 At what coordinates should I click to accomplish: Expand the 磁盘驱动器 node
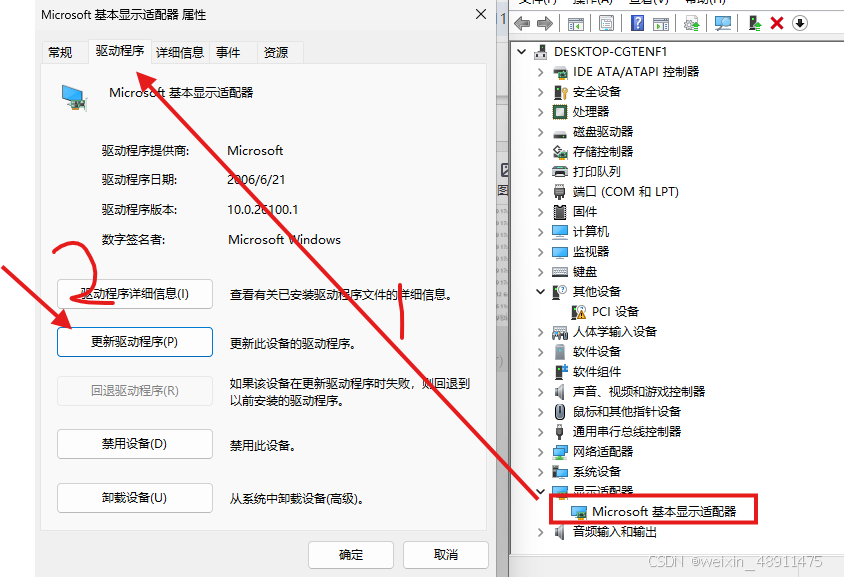click(x=540, y=132)
